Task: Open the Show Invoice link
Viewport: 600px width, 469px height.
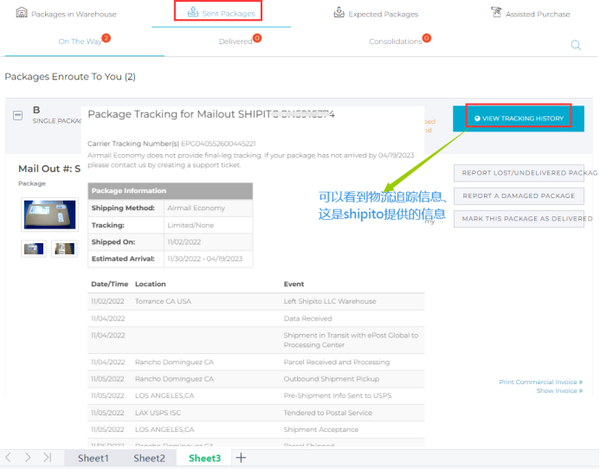Action: (559, 391)
